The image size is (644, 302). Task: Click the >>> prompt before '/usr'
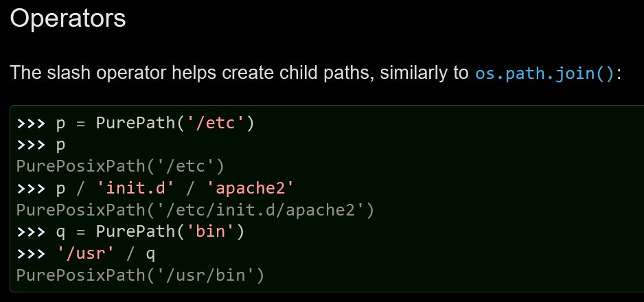pos(30,253)
